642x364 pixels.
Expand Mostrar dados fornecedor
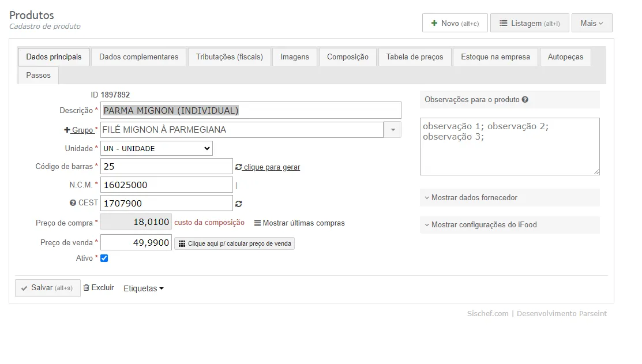(510, 198)
